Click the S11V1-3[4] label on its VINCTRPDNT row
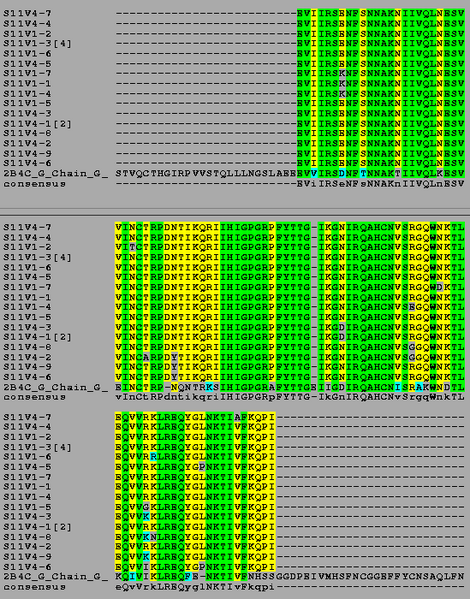Image resolution: width=470 pixels, height=599 pixels. (x=37, y=257)
